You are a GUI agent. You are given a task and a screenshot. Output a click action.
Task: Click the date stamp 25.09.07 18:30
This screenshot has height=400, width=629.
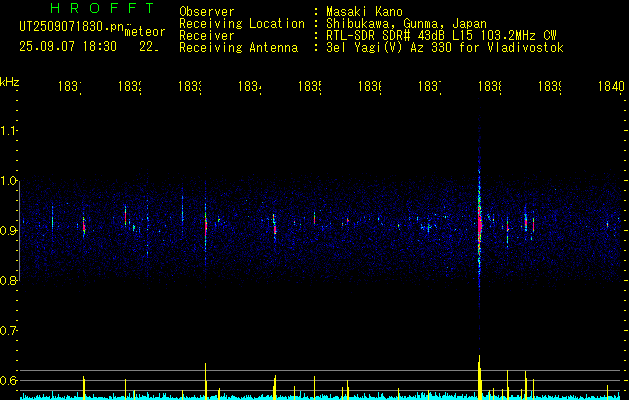[68, 47]
